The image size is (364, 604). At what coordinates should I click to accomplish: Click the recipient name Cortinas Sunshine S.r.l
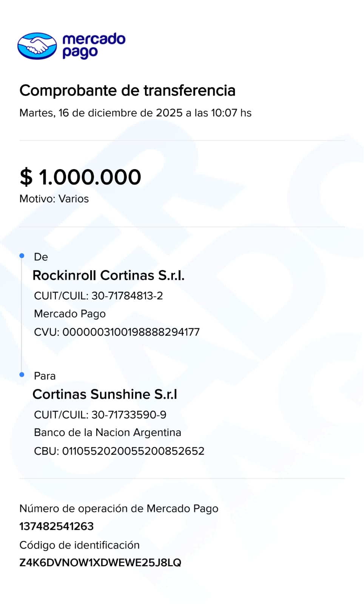pyautogui.click(x=105, y=394)
